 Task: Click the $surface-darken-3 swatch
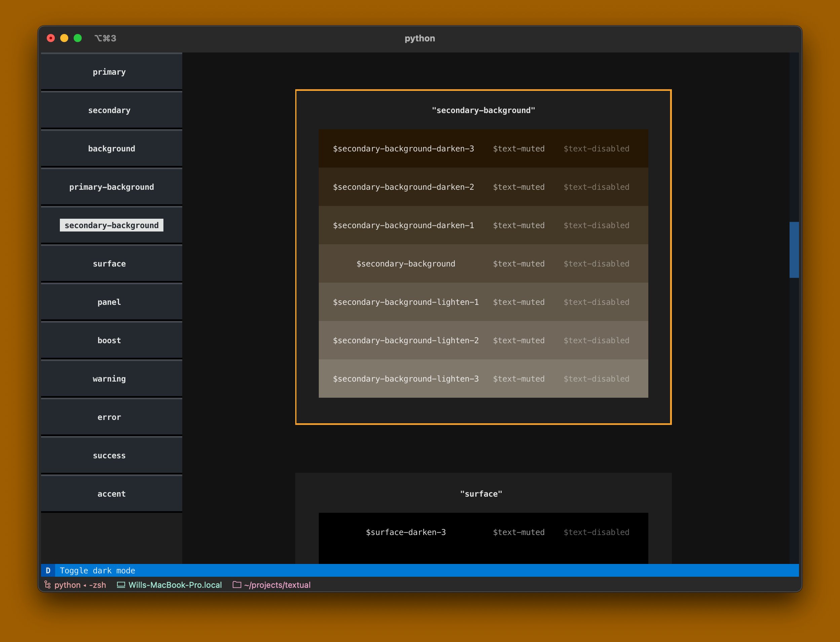pyautogui.click(x=406, y=532)
